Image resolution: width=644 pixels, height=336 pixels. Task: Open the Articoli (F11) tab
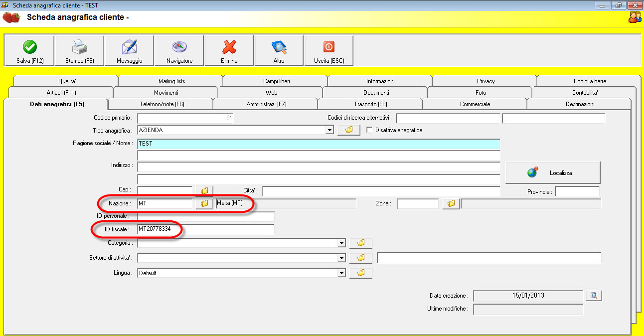coord(61,93)
